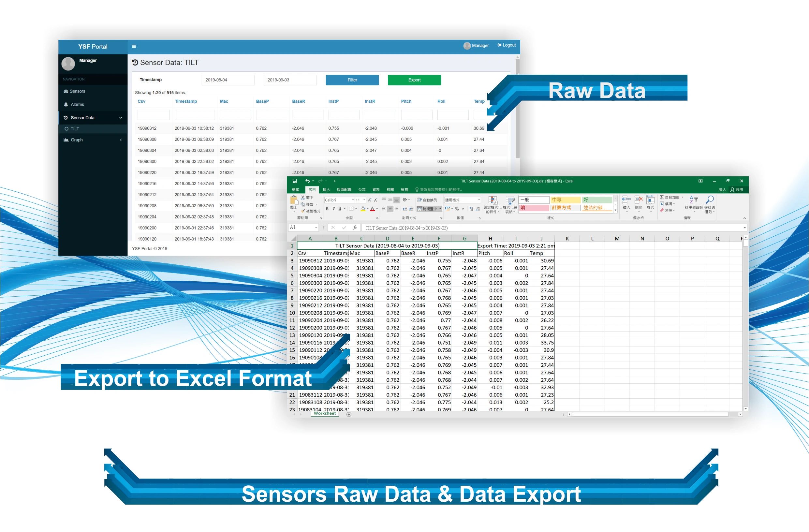Click the green Export button

[x=414, y=80]
